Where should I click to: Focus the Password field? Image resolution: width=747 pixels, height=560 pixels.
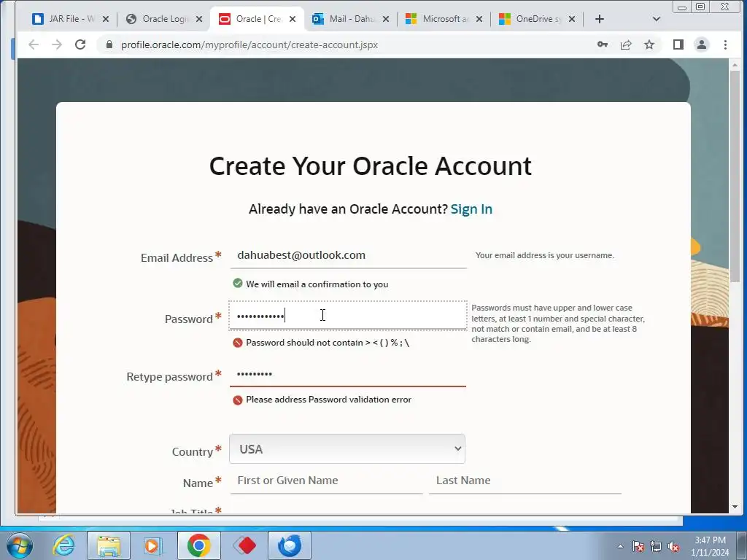[x=348, y=315]
